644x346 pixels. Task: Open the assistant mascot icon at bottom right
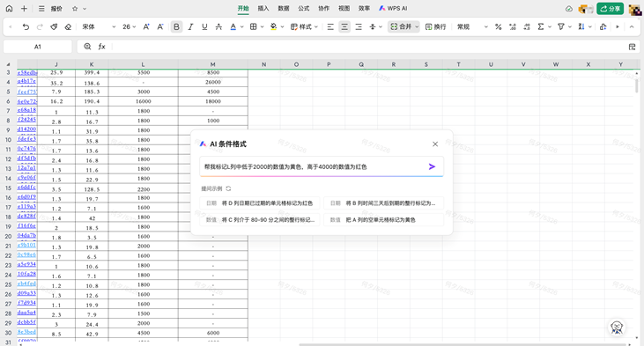click(617, 328)
